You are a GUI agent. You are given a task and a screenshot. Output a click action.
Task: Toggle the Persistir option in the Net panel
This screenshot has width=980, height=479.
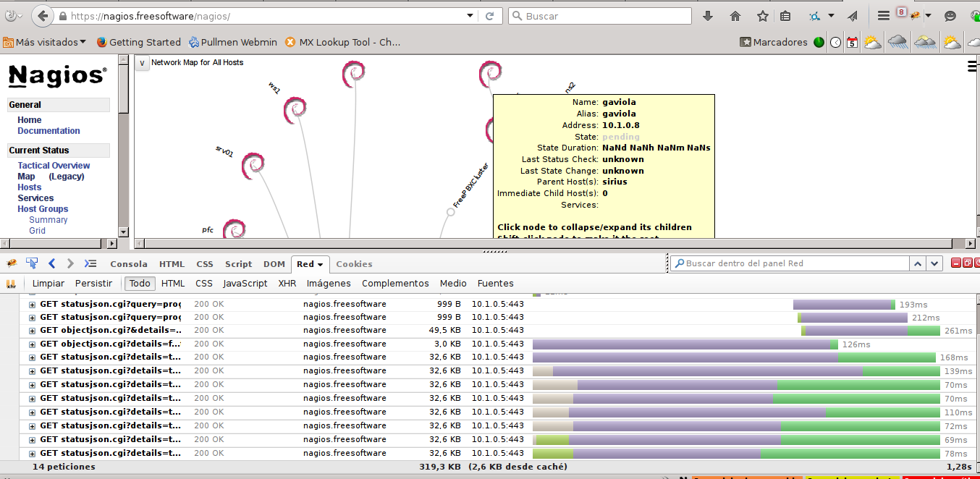93,284
